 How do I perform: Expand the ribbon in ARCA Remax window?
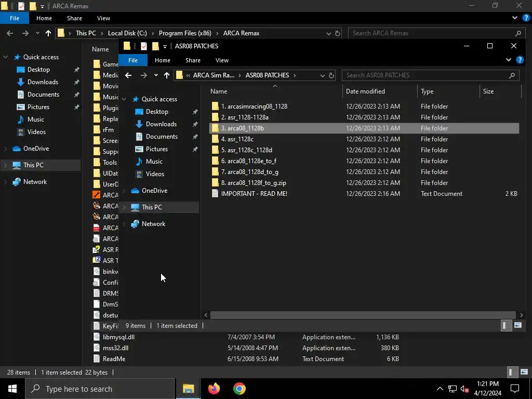coord(515,18)
